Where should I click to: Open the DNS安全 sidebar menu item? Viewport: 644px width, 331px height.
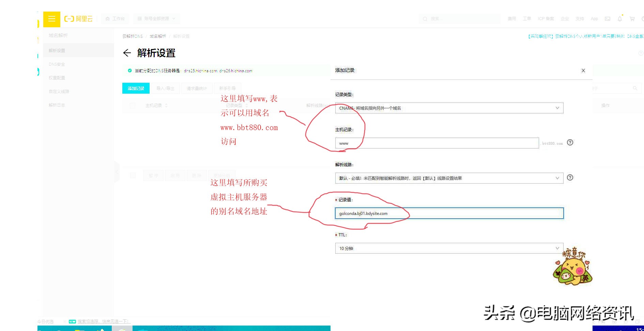[x=57, y=64]
